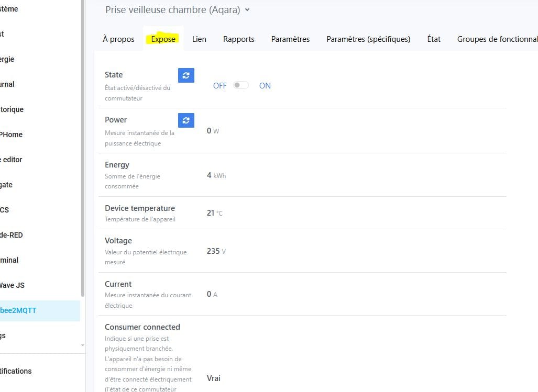Click the Consumer connected label
The width and height of the screenshot is (538, 392).
142,327
